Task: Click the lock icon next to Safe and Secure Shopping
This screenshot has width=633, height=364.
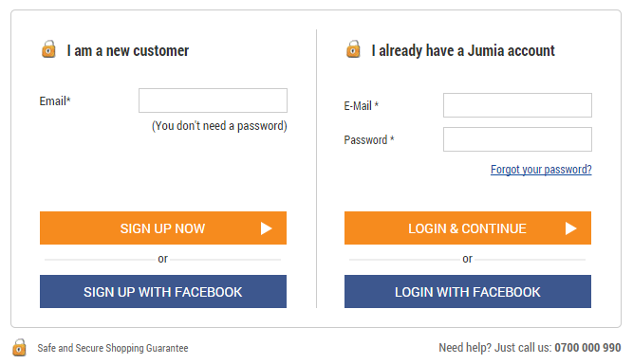Action: (x=19, y=348)
